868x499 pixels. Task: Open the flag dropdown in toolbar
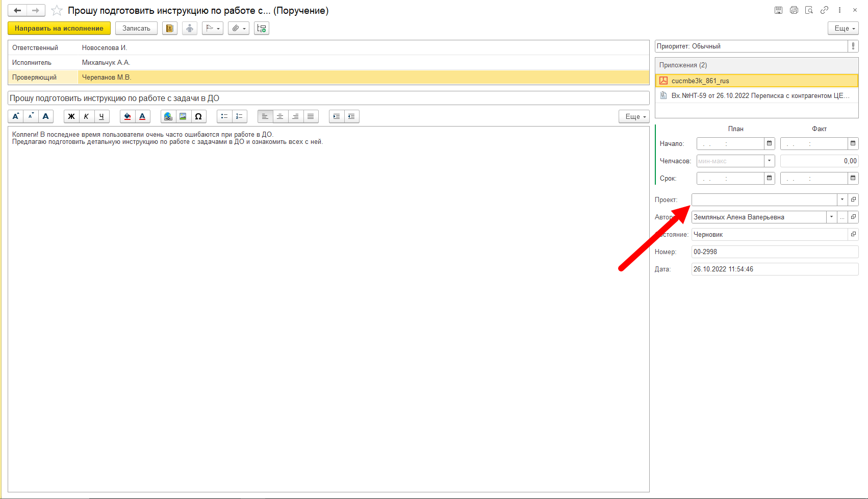click(213, 29)
